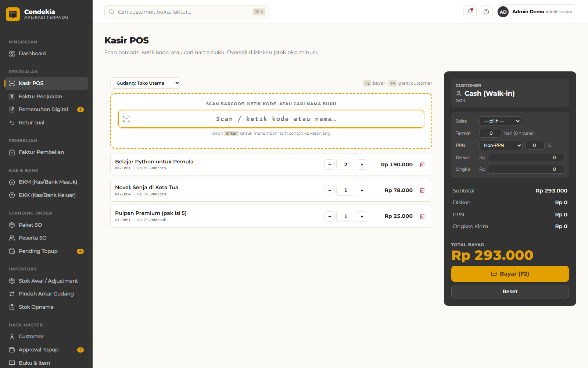
Task: Click the Buku & Item book icon
Action: [12, 363]
